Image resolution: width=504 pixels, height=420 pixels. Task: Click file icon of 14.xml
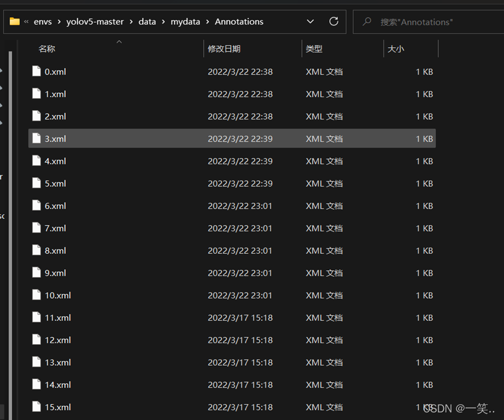[37, 384]
